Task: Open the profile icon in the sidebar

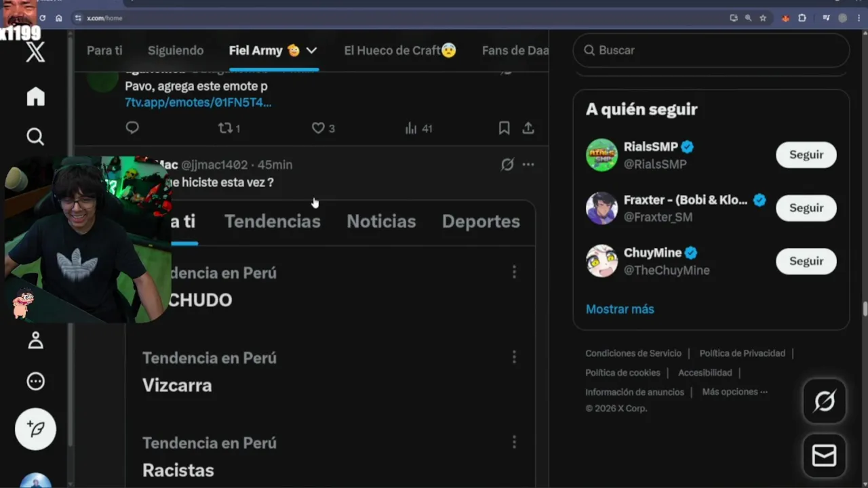Action: coord(35,340)
